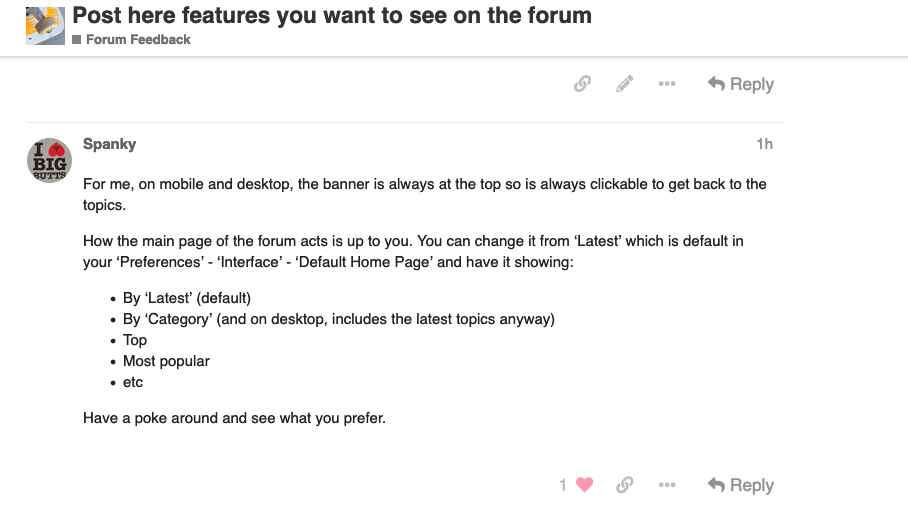The image size is (908, 517).
Task: Click the "By 'Category'" bullet text
Action: (x=338, y=319)
